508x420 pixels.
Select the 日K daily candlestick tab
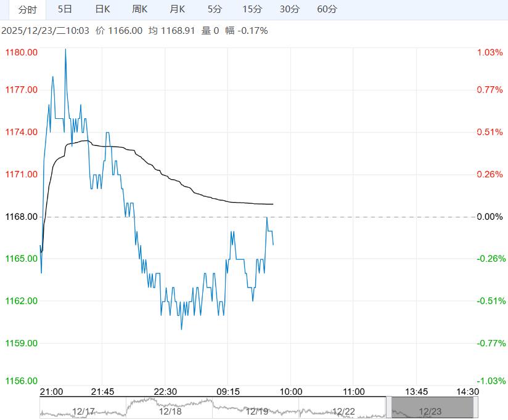click(102, 9)
